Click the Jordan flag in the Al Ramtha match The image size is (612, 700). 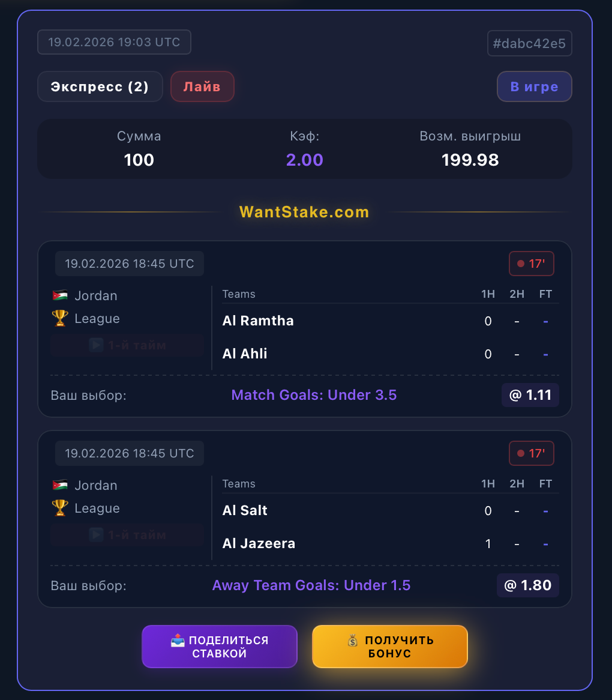pos(60,296)
